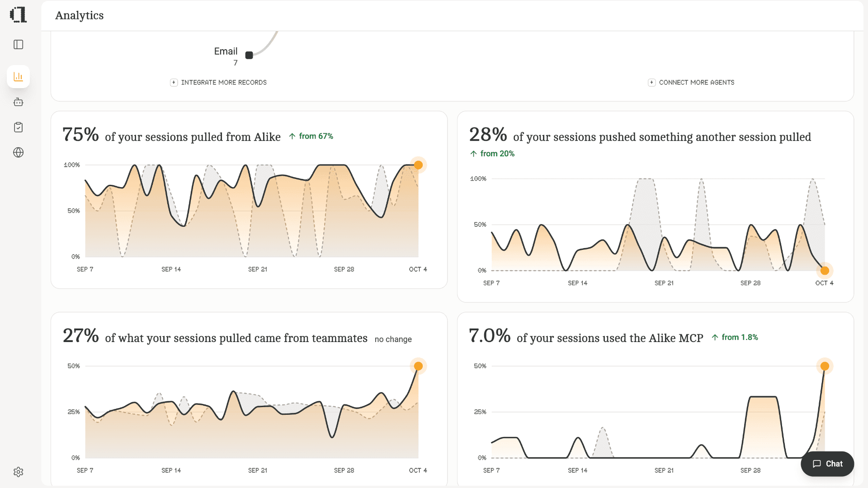Click the plus icon beside Integrate More Records

click(x=174, y=82)
